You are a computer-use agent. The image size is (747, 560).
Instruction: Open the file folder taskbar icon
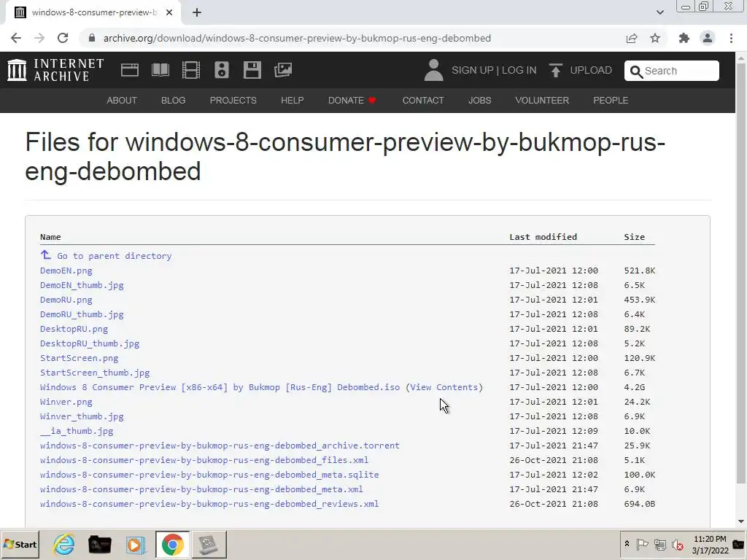coord(99,544)
